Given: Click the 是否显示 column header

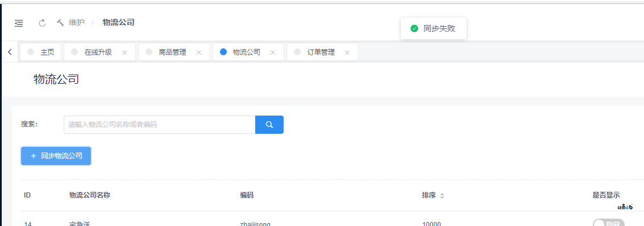Looking at the screenshot, I should (x=606, y=195).
